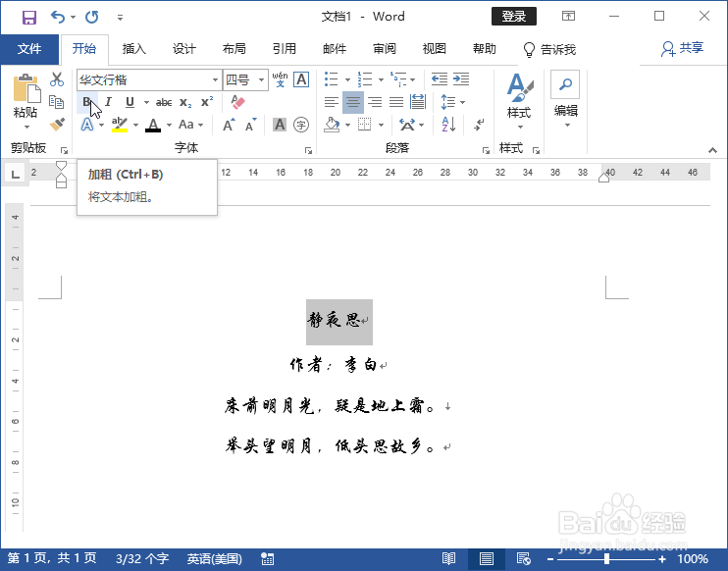Decrease paragraph indent
This screenshot has height=571, width=728.
(439, 78)
